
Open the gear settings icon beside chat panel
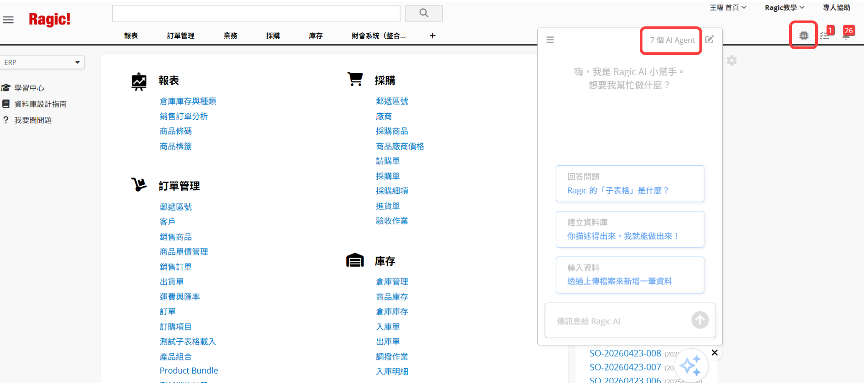pyautogui.click(x=732, y=61)
